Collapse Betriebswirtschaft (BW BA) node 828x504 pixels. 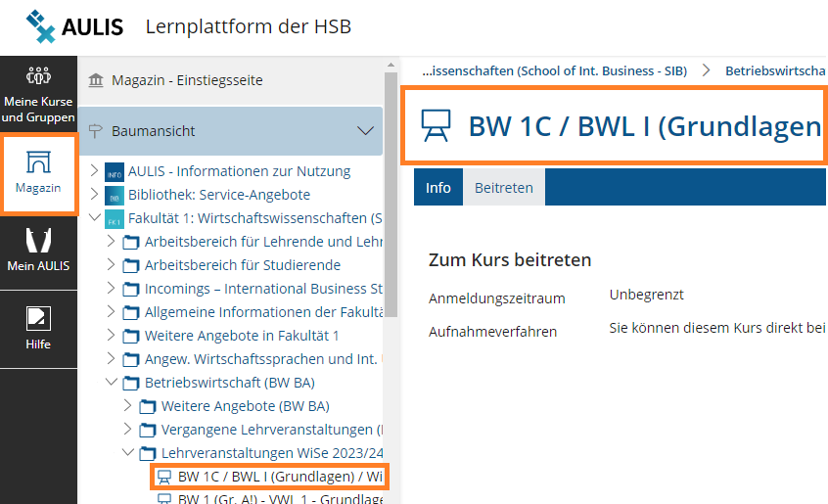pos(111,381)
